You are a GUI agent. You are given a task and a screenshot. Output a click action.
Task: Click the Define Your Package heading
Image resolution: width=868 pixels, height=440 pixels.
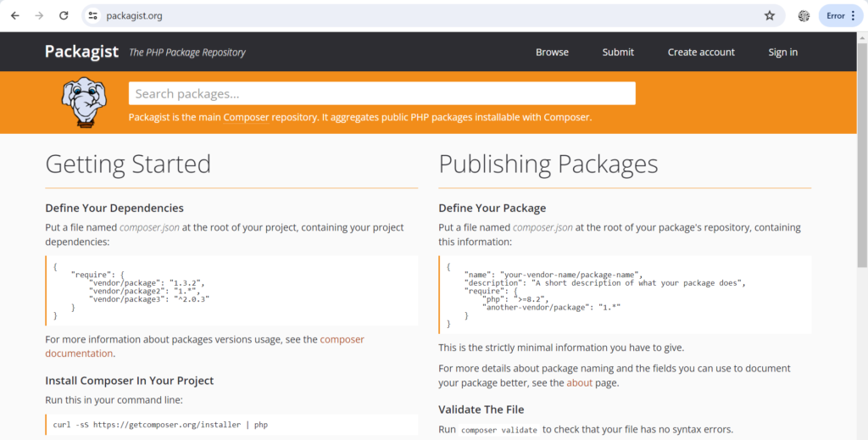click(492, 208)
